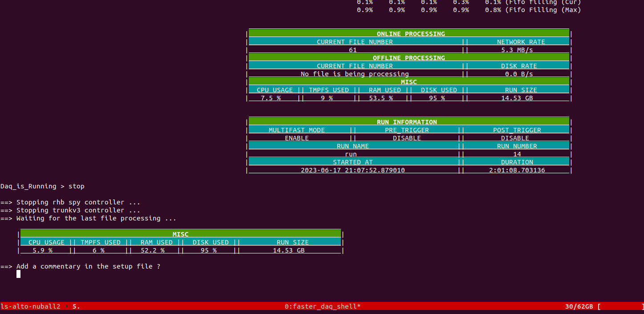Image resolution: width=644 pixels, height=314 pixels.
Task: Select the DURATION value 2:01:08.703136
Action: (x=517, y=170)
